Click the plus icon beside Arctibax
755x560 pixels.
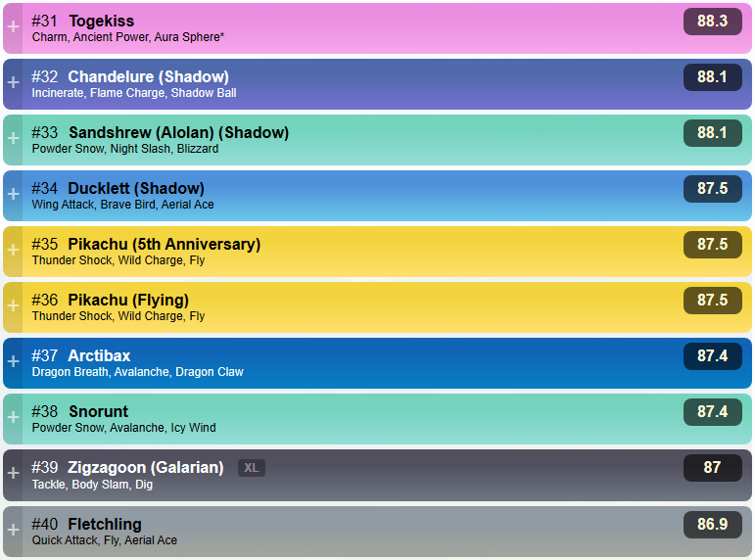click(14, 362)
